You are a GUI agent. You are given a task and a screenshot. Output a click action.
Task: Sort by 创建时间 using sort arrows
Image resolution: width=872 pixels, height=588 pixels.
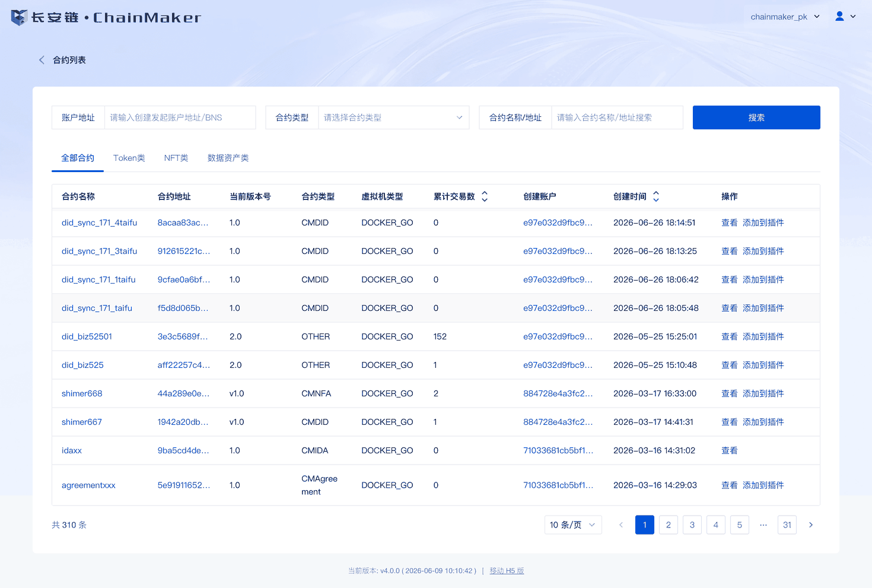click(x=656, y=196)
